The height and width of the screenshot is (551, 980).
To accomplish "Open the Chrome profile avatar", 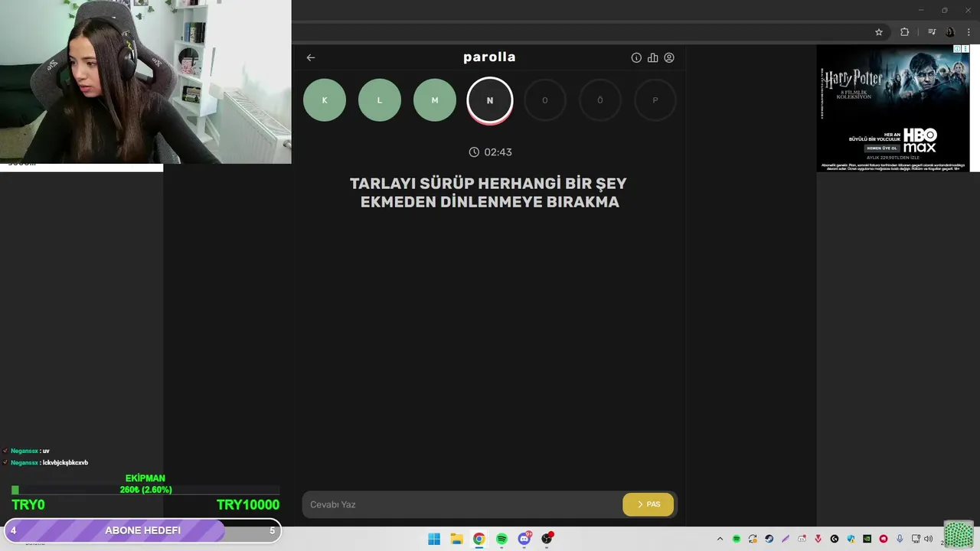I will [950, 32].
